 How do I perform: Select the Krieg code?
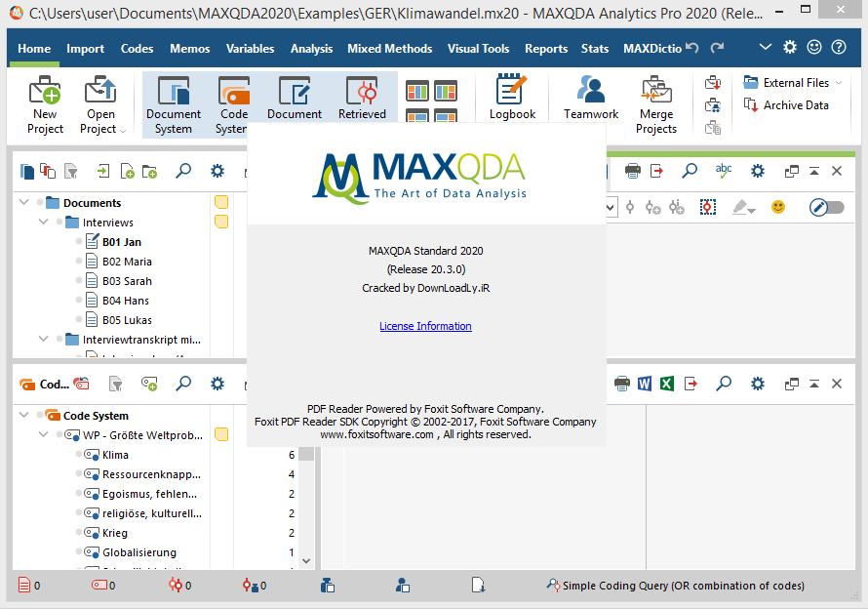point(114,533)
